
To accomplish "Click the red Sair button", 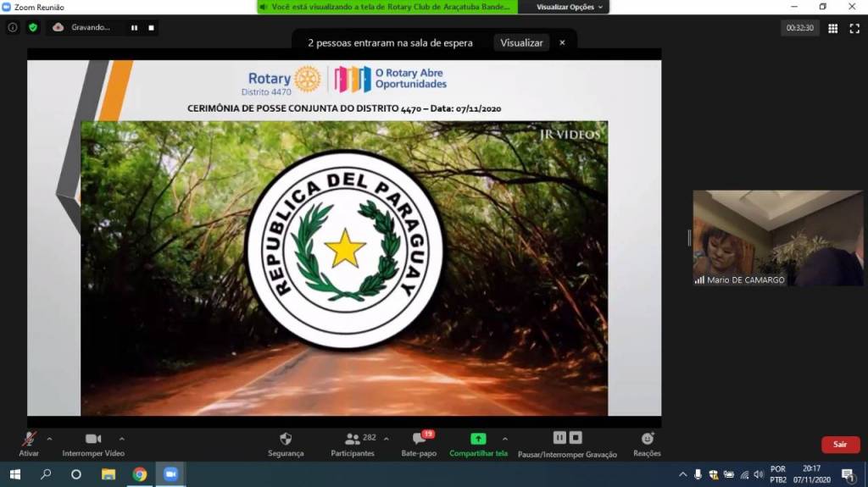I will click(840, 445).
